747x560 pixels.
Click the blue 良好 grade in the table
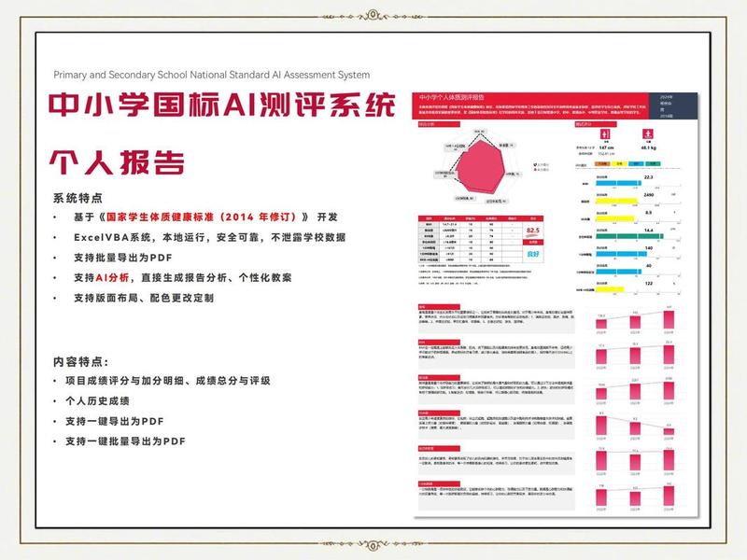pos(533,254)
